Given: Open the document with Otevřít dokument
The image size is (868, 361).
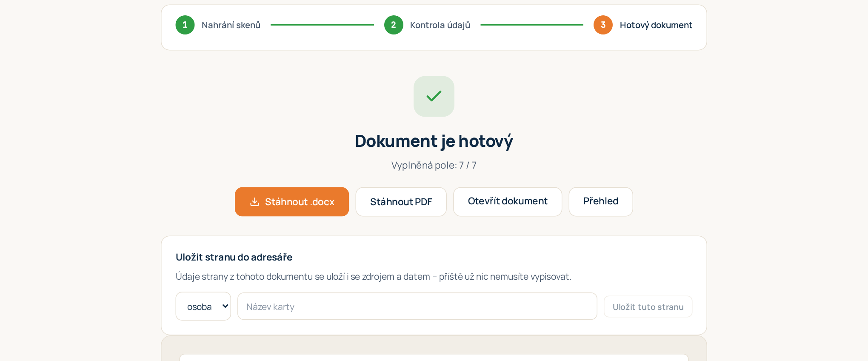Looking at the screenshot, I should [x=508, y=202].
